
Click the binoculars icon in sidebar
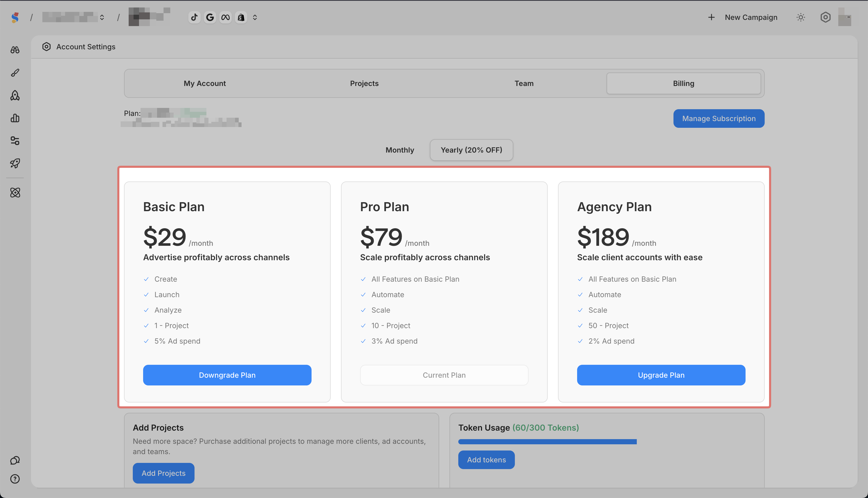tap(15, 50)
